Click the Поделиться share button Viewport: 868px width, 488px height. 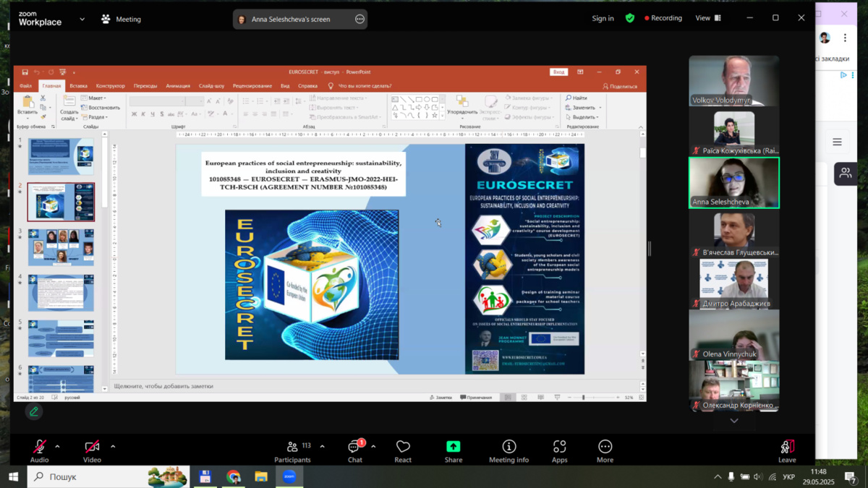point(621,86)
